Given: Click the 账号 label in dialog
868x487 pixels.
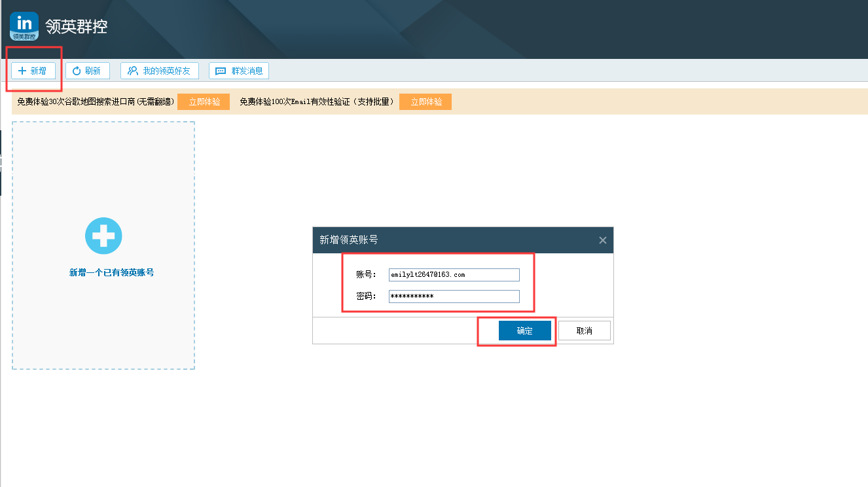Looking at the screenshot, I should [x=366, y=275].
